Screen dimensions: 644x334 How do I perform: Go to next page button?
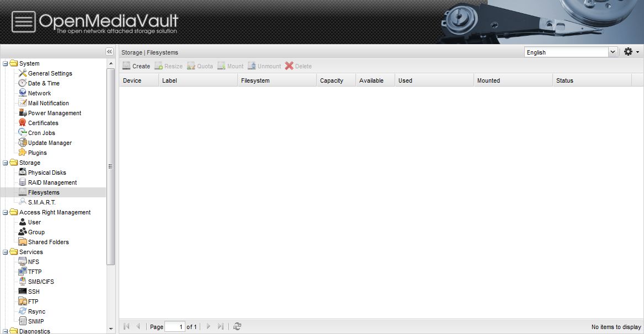pyautogui.click(x=208, y=326)
